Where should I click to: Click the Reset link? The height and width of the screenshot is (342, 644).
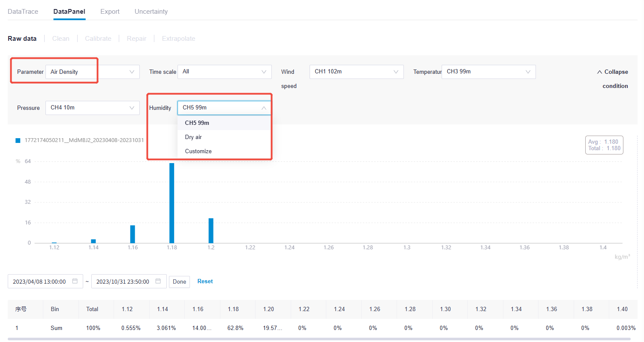pos(205,281)
